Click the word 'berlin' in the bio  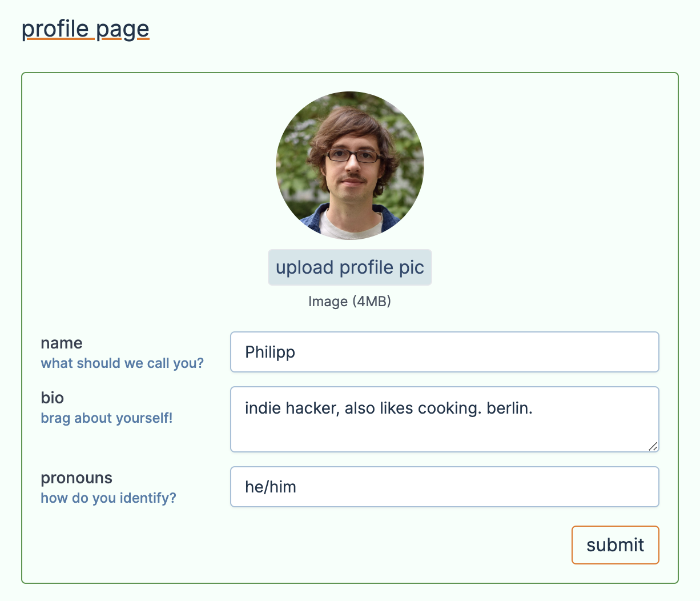pyautogui.click(x=508, y=408)
